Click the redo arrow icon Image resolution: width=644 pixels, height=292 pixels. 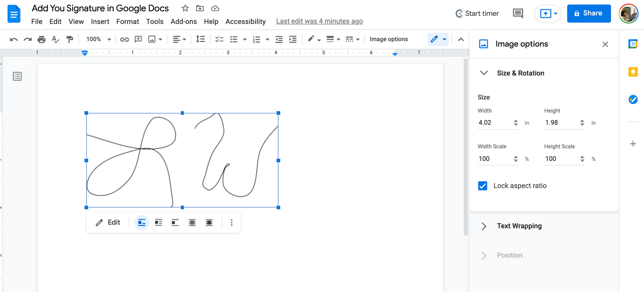pyautogui.click(x=28, y=39)
